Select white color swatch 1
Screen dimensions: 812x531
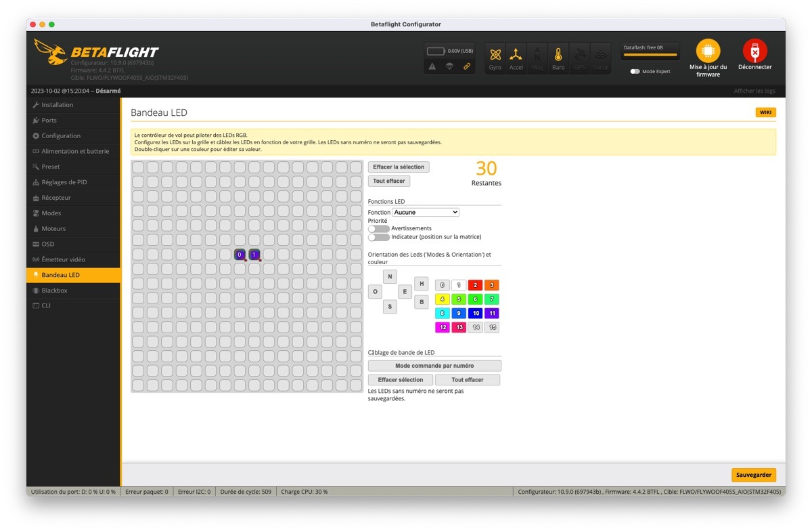459,285
